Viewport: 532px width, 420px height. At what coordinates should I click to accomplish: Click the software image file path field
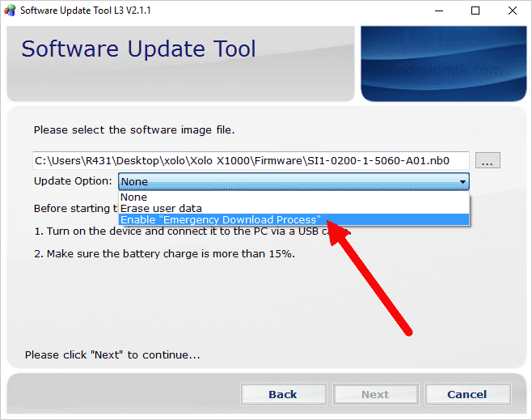pyautogui.click(x=251, y=160)
